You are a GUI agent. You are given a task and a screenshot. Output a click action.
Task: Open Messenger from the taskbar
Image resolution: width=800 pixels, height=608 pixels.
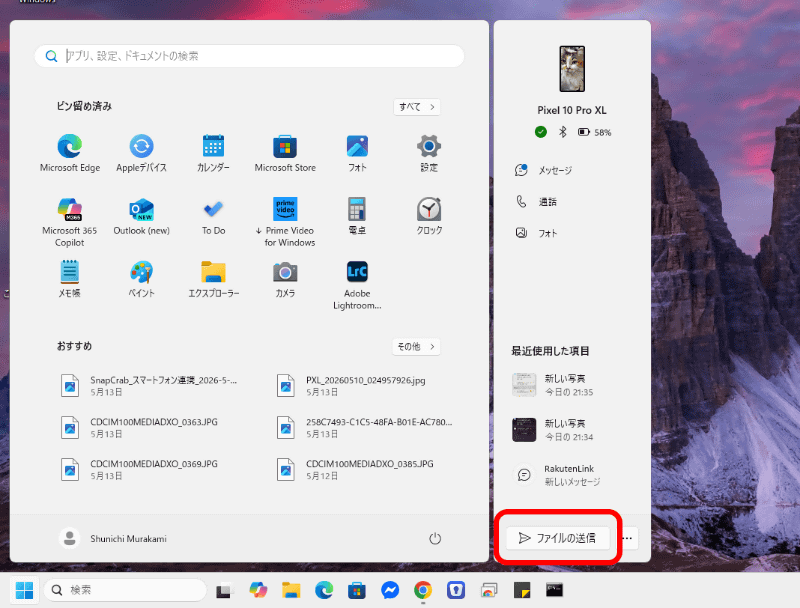coord(390,590)
